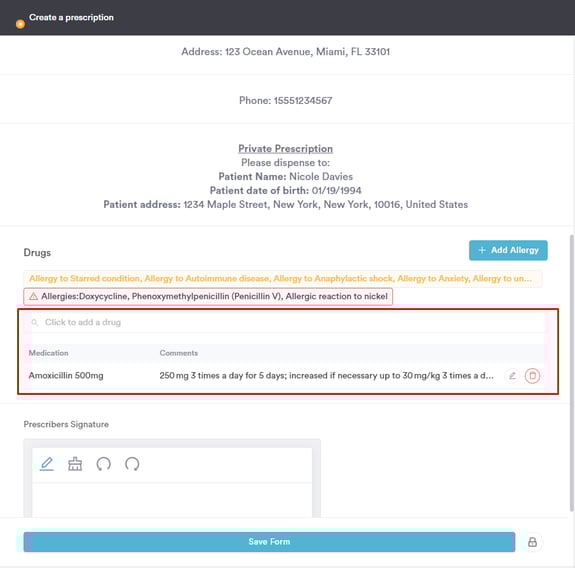Redo the signature stroke
This screenshot has width=575, height=568.
(x=132, y=464)
